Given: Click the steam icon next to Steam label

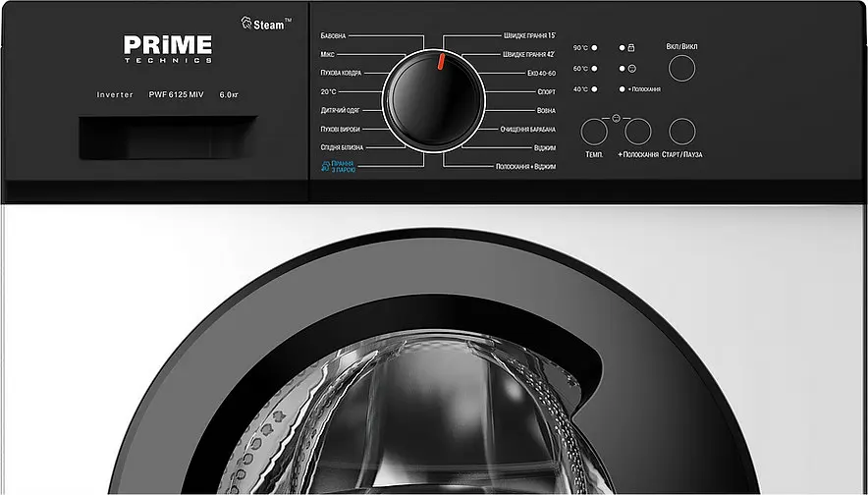Looking at the screenshot, I should 246,23.
